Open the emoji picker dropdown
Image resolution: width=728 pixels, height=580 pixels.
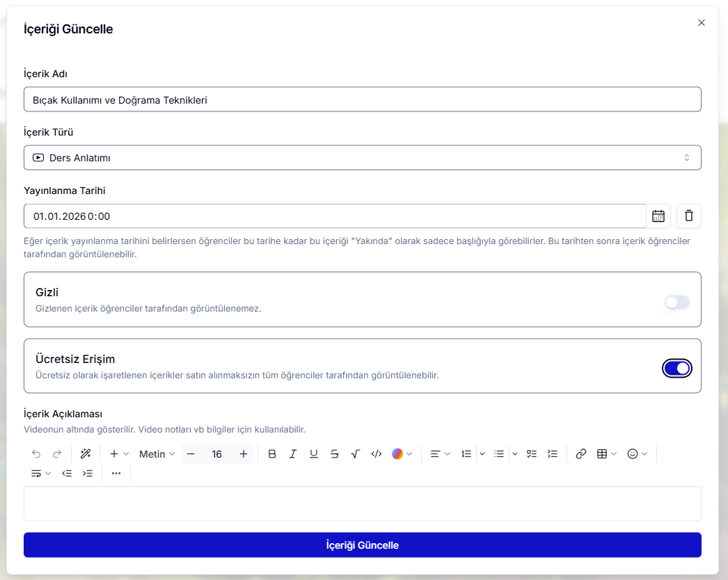pos(637,454)
